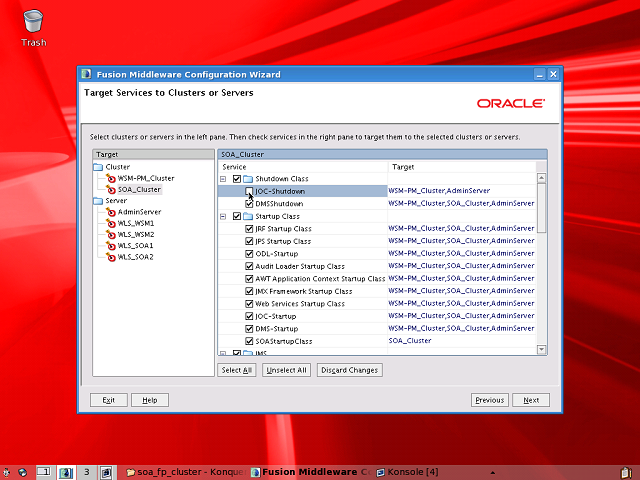640x480 pixels.
Task: Select WLS_SOA1 in Target tree
Action: click(x=135, y=246)
